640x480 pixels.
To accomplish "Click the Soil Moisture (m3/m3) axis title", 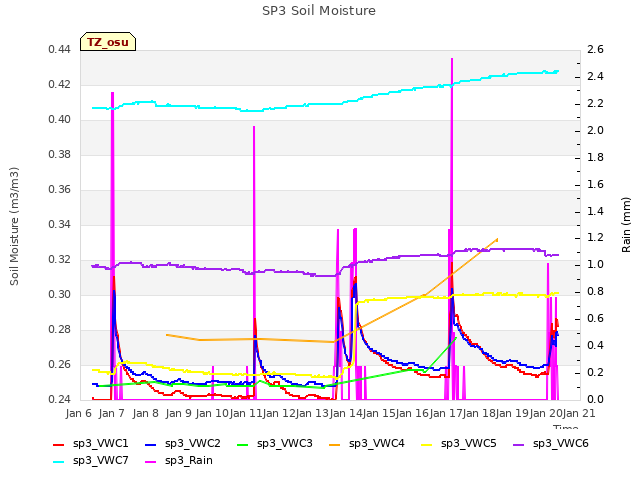I will tap(14, 226).
